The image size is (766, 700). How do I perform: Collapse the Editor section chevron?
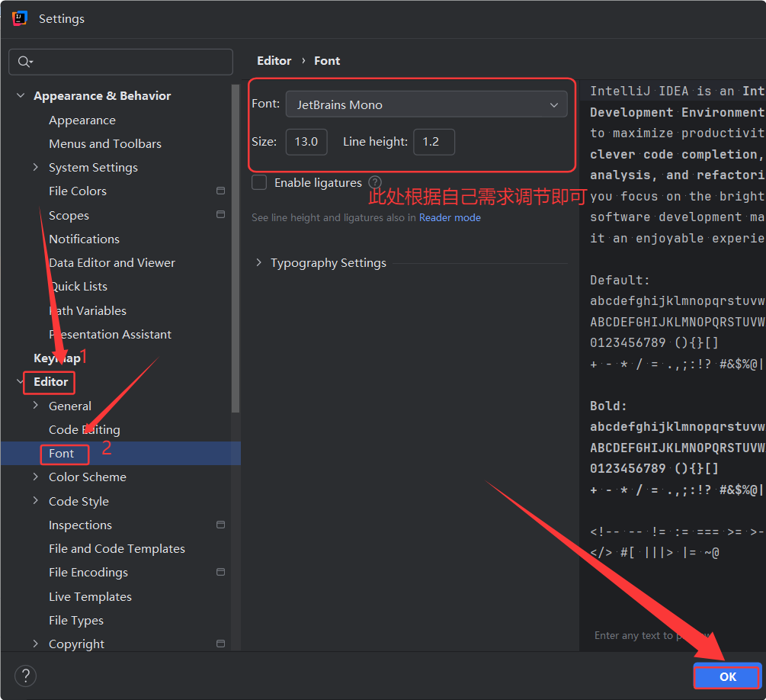tap(20, 381)
